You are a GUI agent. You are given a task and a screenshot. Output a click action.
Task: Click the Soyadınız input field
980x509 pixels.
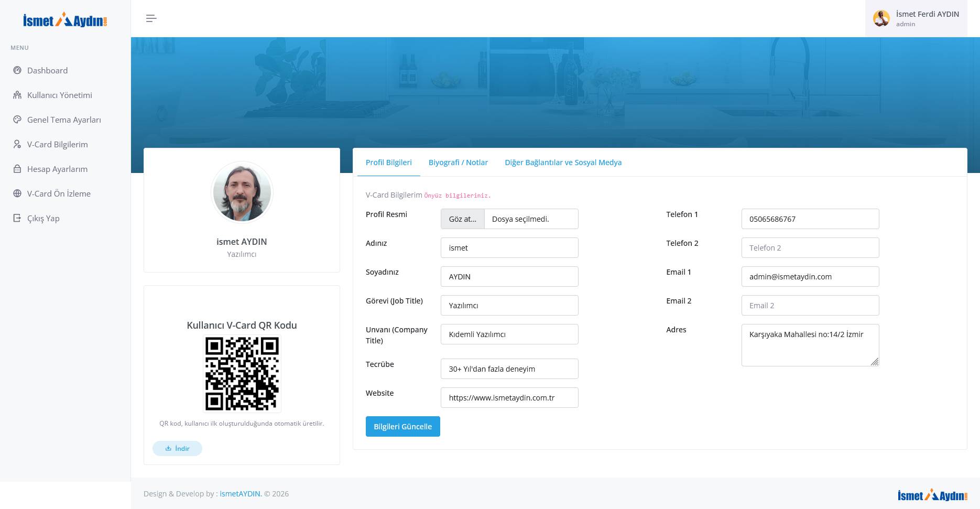509,276
